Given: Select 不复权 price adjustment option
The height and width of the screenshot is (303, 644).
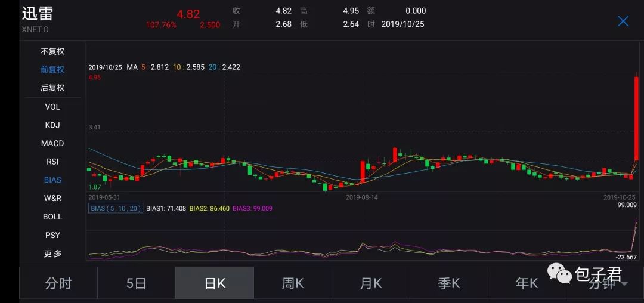Looking at the screenshot, I should [52, 52].
